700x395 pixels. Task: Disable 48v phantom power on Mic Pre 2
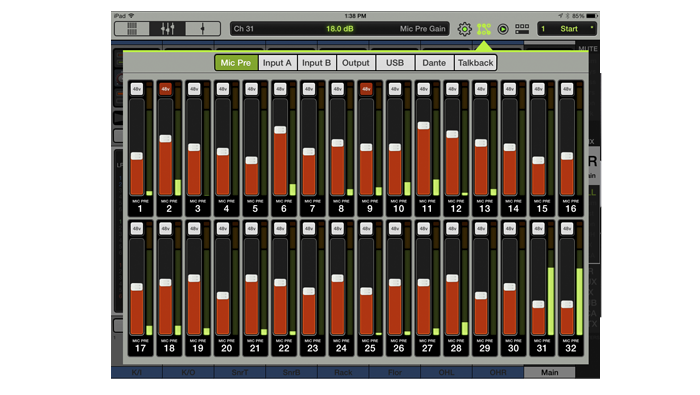(x=165, y=89)
